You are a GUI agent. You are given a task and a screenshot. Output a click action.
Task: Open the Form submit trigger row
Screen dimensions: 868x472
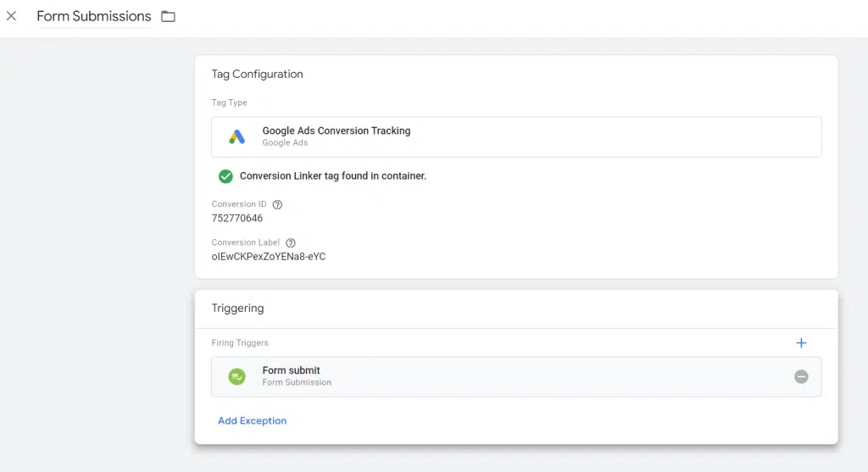(x=516, y=377)
